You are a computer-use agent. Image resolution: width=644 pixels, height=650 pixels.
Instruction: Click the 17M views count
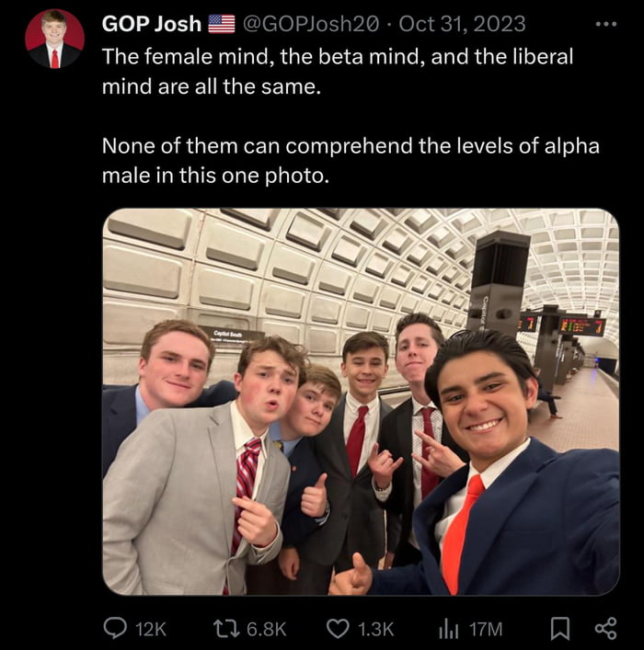coord(486,629)
